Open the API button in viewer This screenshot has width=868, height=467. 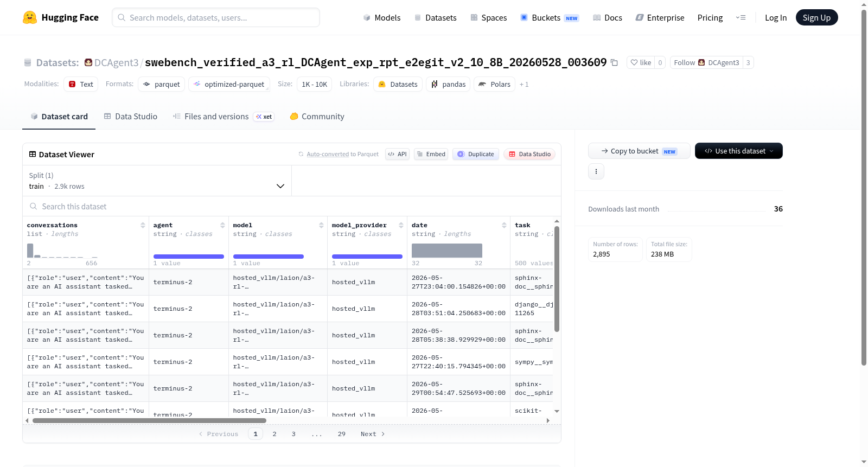click(397, 154)
